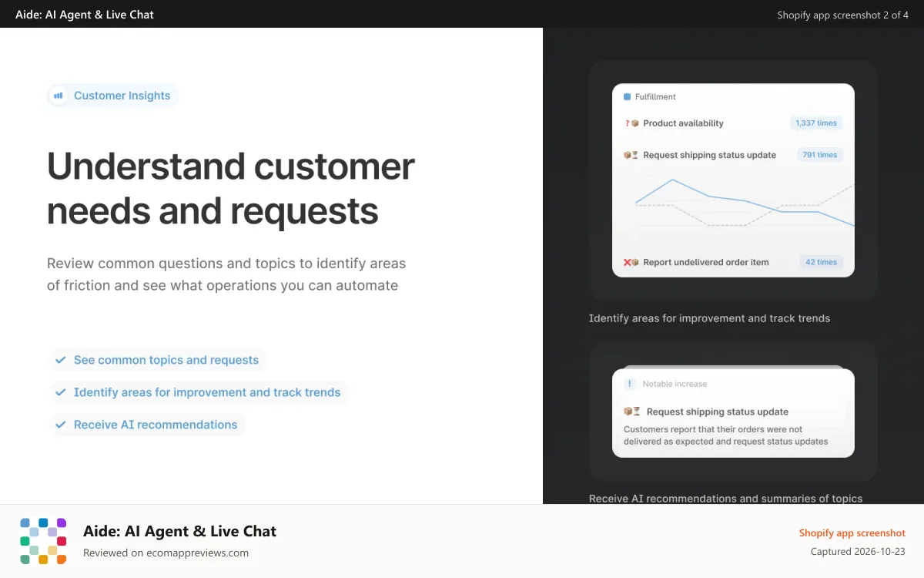The image size is (924, 578).
Task: Click the checkmark beside Identify areas for improvement
Action: (x=60, y=392)
